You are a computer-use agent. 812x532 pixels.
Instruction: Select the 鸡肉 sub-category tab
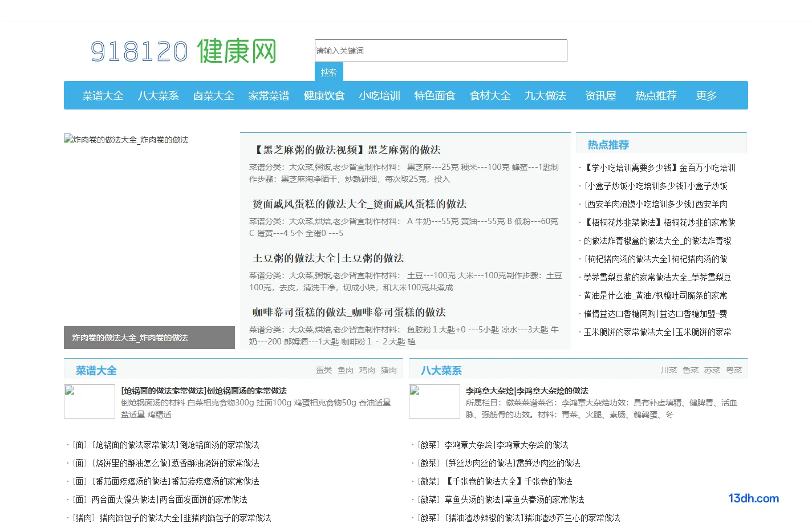pyautogui.click(x=367, y=370)
